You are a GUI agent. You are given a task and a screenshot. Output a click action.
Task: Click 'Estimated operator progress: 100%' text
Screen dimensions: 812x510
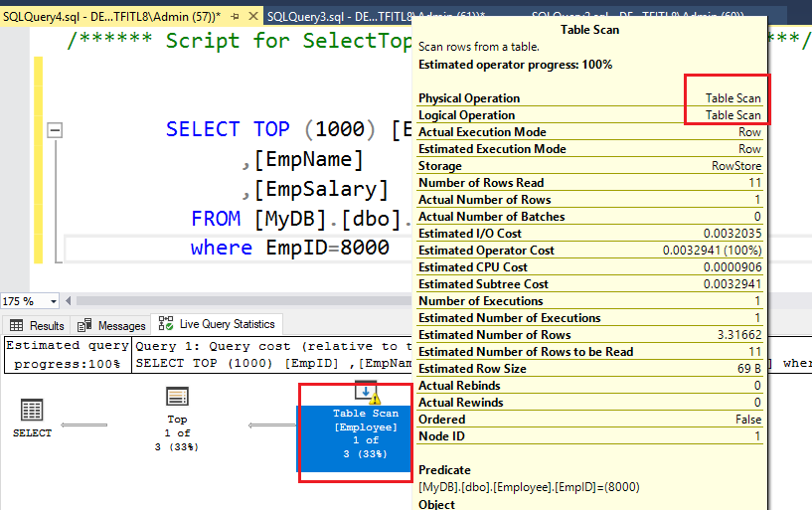pos(515,65)
